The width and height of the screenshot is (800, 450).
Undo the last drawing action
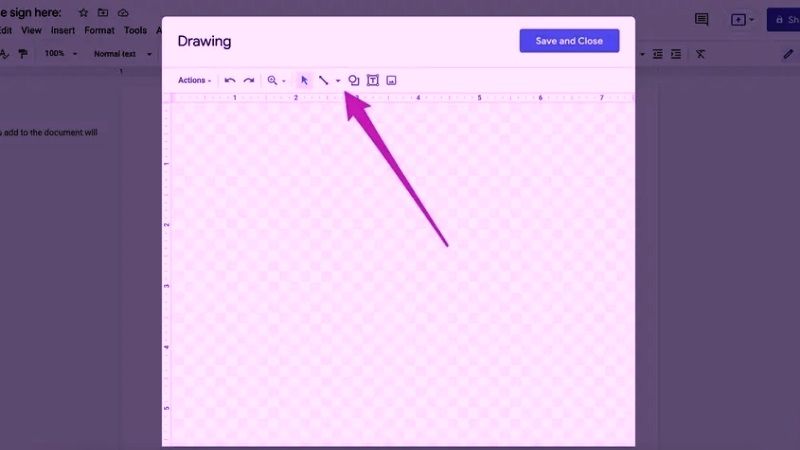point(230,80)
